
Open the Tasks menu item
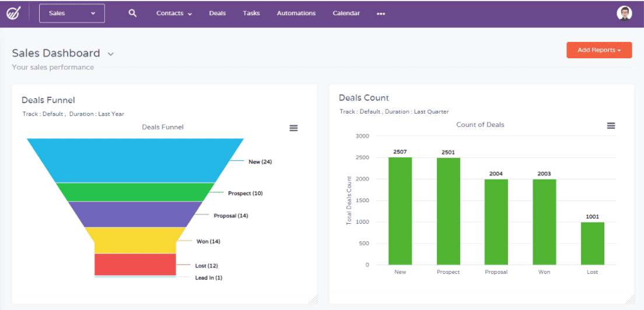pos(251,13)
